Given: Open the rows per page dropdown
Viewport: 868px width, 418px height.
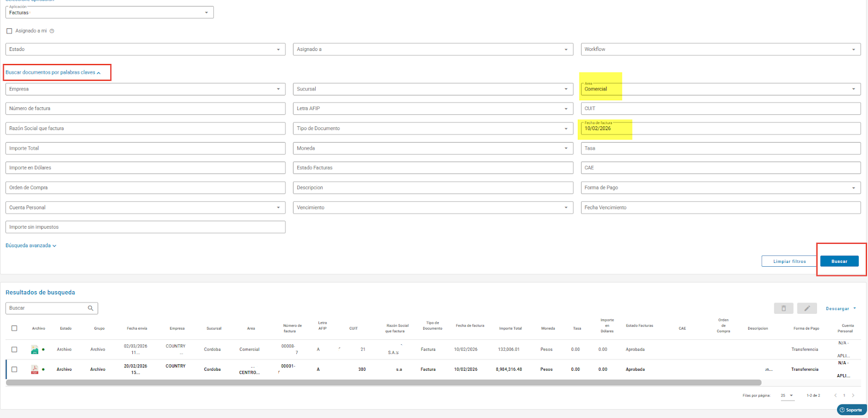Looking at the screenshot, I should (x=787, y=395).
